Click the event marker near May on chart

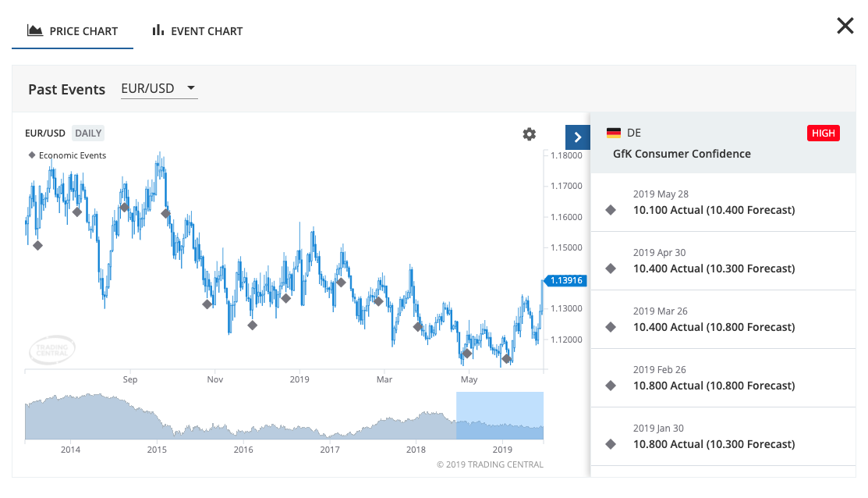466,354
